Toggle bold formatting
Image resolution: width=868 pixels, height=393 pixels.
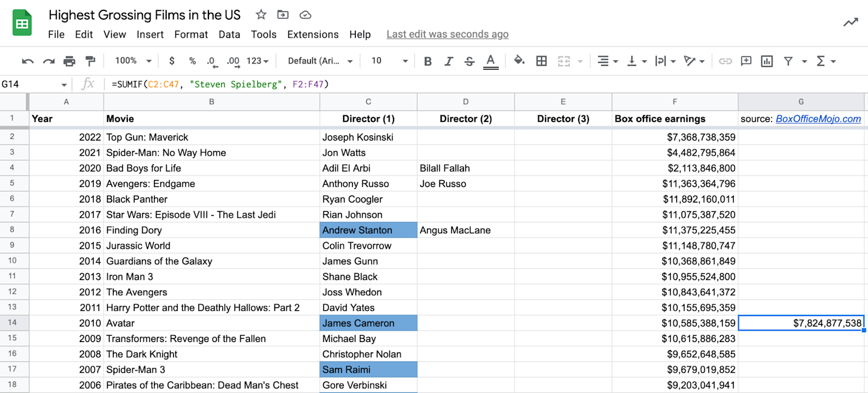[x=428, y=61]
